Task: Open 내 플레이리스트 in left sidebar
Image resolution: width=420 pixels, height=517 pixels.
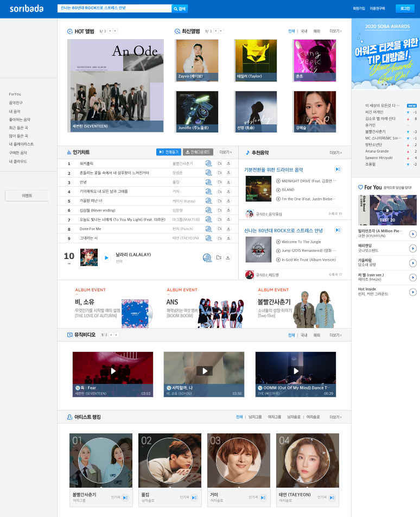Action: coord(21,144)
